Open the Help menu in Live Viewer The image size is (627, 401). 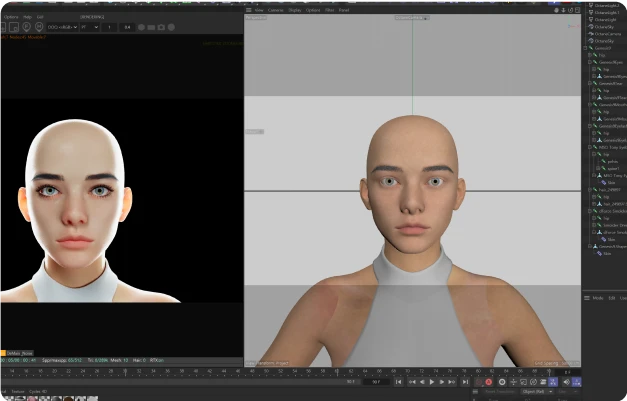click(x=27, y=17)
